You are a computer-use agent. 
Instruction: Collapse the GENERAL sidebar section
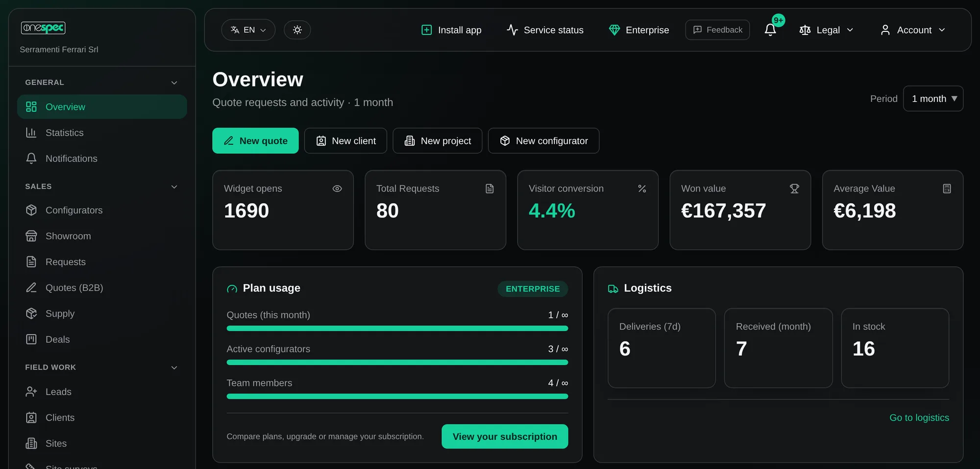174,83
